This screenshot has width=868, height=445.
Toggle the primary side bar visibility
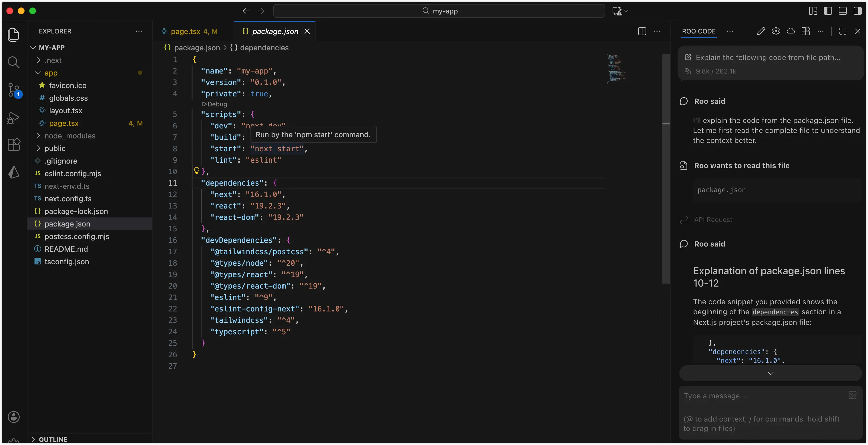click(x=828, y=11)
